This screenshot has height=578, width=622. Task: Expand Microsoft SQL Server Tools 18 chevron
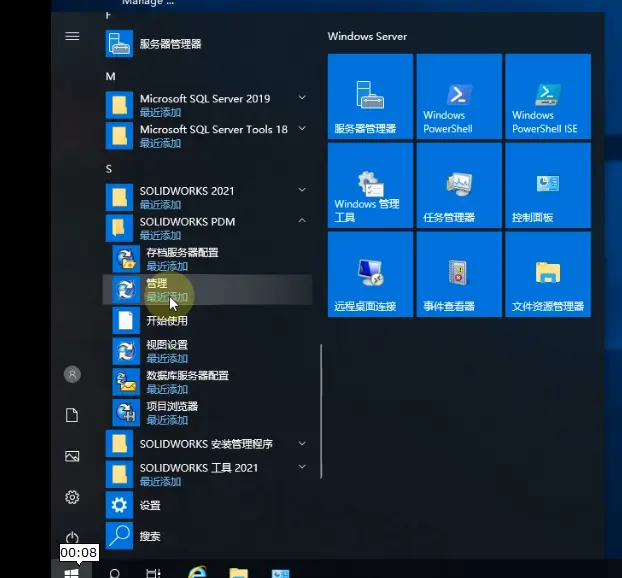pyautogui.click(x=302, y=128)
